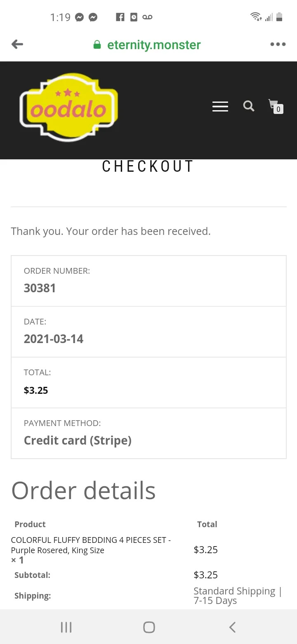Tap the voicemail status icon
The height and width of the screenshot is (644, 297).
[x=147, y=17]
